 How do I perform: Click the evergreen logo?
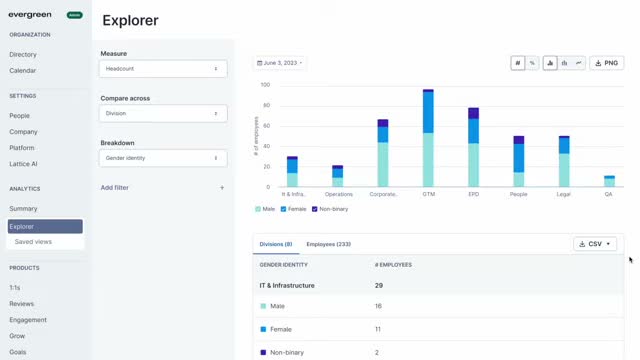click(30, 15)
